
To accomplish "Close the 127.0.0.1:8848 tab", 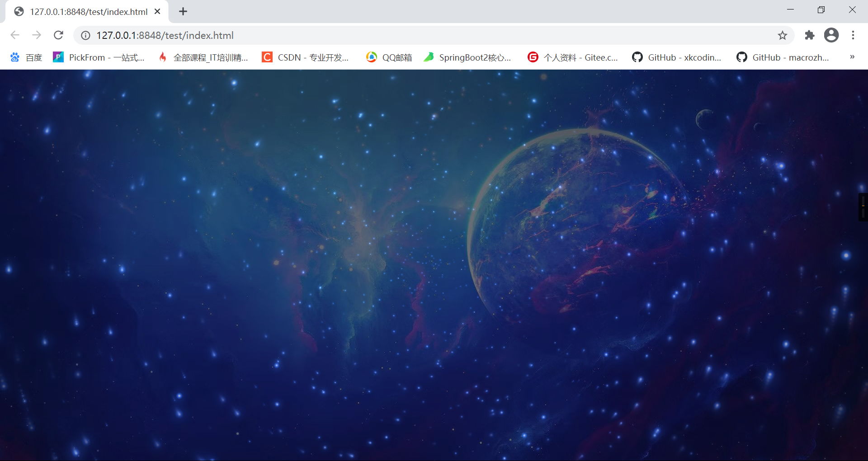I will [x=157, y=12].
